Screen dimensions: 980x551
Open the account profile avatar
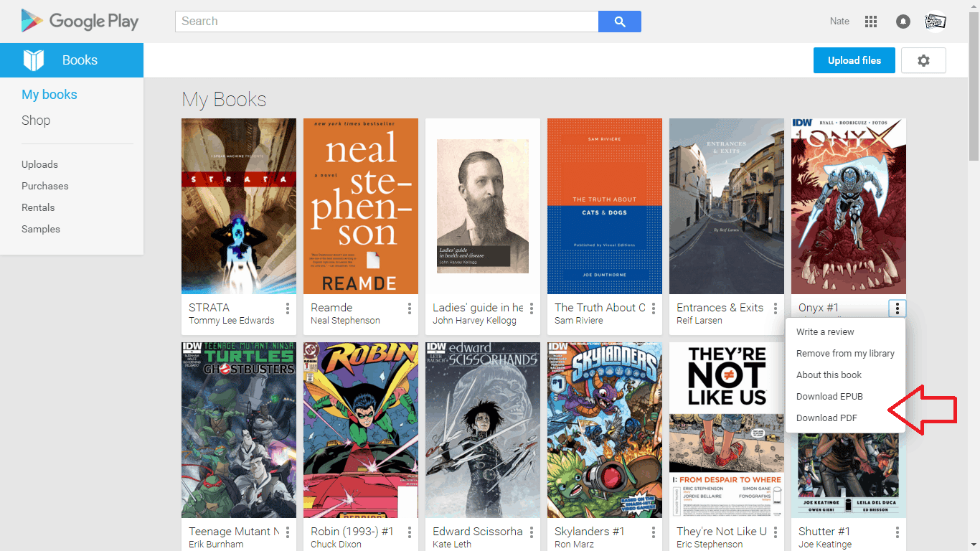pyautogui.click(x=936, y=22)
